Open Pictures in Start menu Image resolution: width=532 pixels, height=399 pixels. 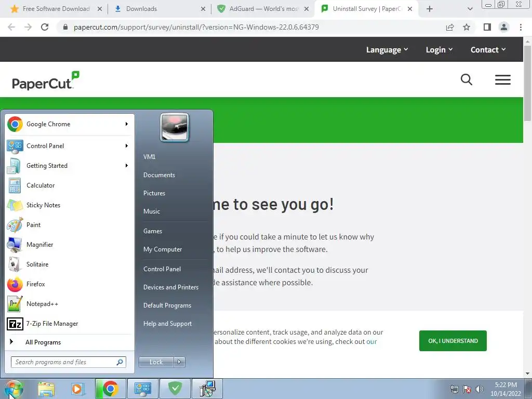pos(154,193)
